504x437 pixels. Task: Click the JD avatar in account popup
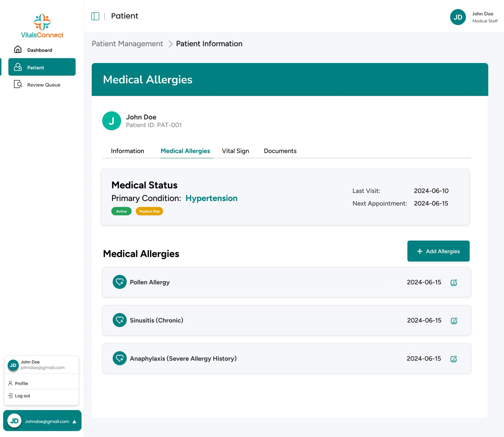pos(13,365)
